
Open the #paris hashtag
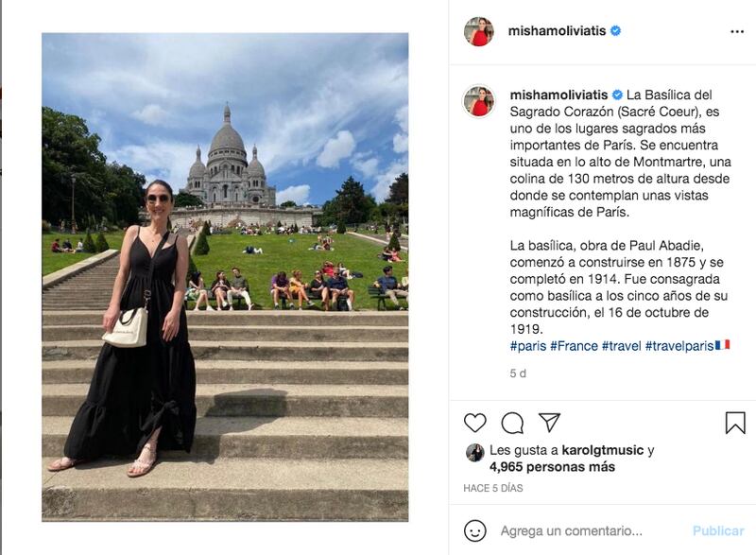(x=528, y=346)
